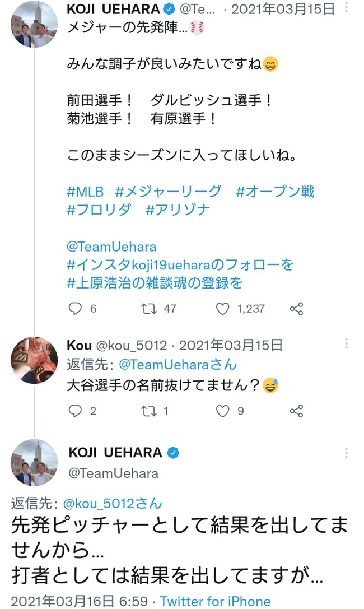364x609 pixels.
Task: Open the #オープン戦 hashtag
Action: click(275, 192)
